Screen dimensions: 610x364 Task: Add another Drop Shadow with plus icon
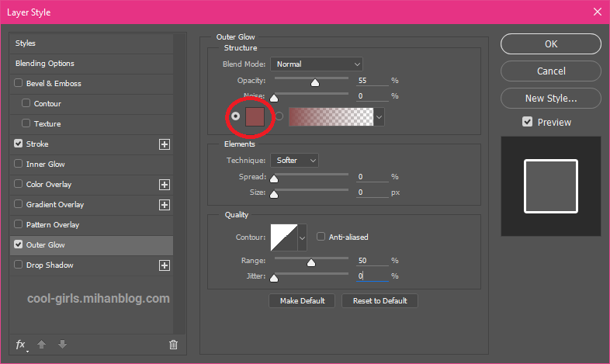pyautogui.click(x=165, y=265)
